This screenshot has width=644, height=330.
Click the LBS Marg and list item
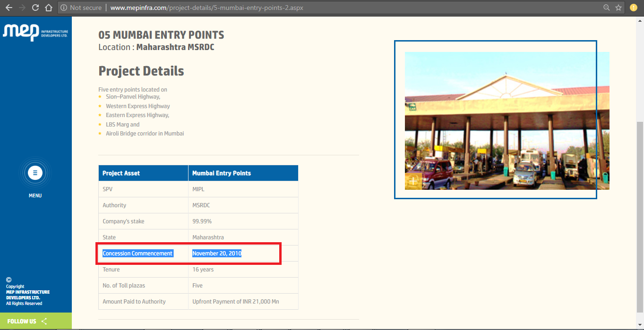[123, 125]
